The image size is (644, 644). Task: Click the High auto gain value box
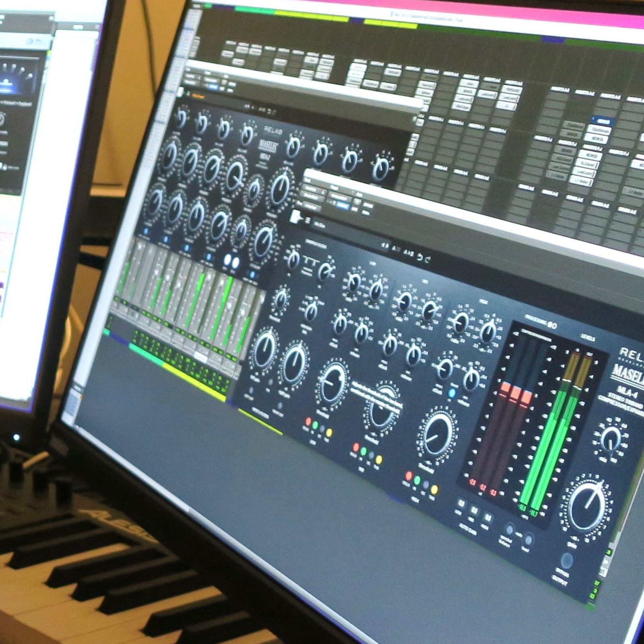(x=487, y=517)
